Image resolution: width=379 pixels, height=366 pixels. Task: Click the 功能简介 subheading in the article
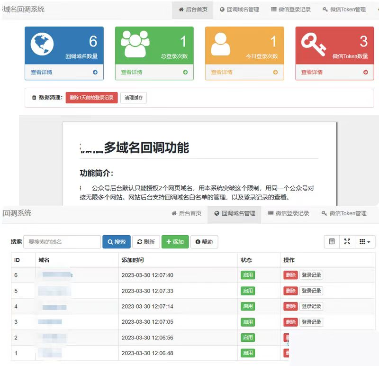pyautogui.click(x=96, y=173)
